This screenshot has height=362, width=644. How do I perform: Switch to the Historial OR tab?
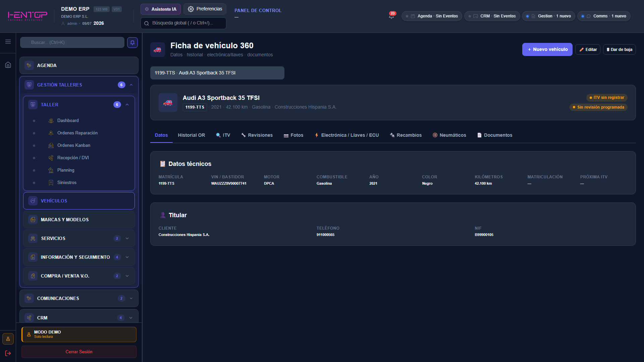tap(192, 135)
